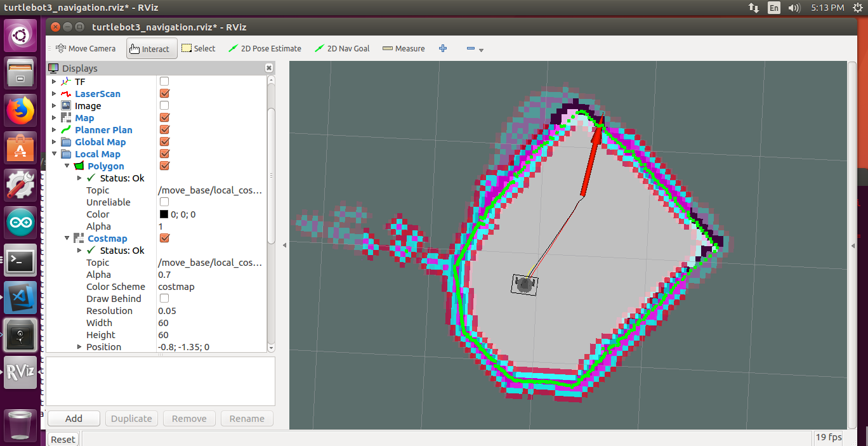
Task: Expand the TF tree item
Action: pos(54,82)
